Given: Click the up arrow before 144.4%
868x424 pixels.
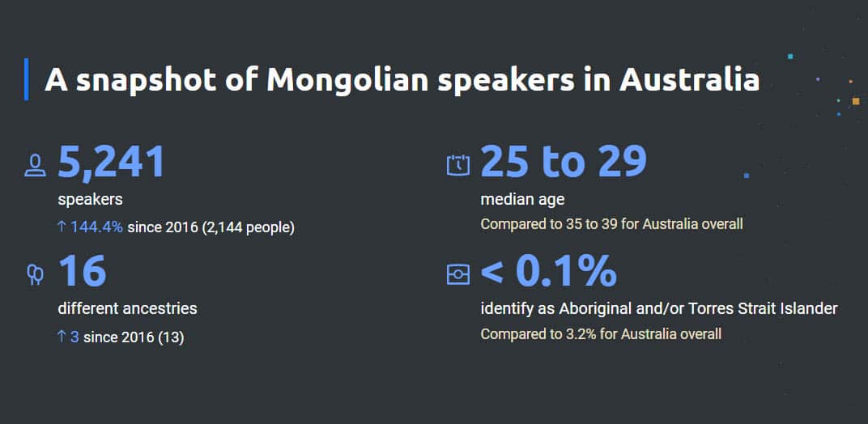Looking at the screenshot, I should pos(62,227).
